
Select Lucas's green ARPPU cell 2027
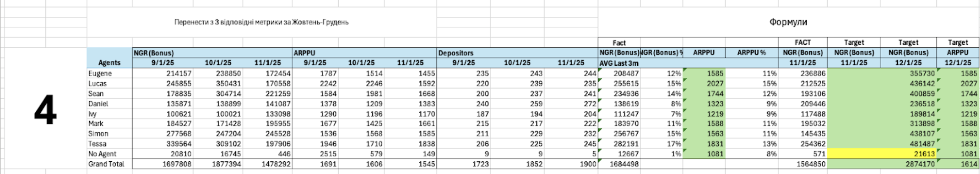click(704, 84)
